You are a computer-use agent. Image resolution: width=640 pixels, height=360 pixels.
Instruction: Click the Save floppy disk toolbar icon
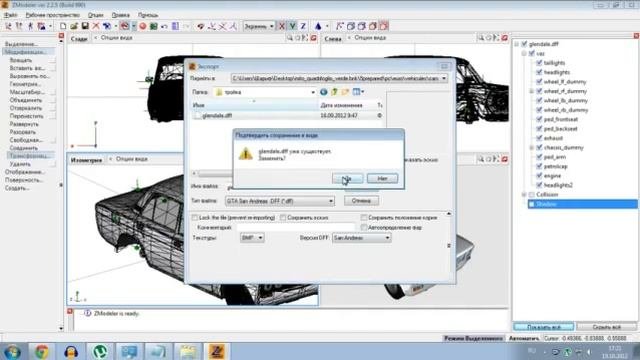click(85, 26)
